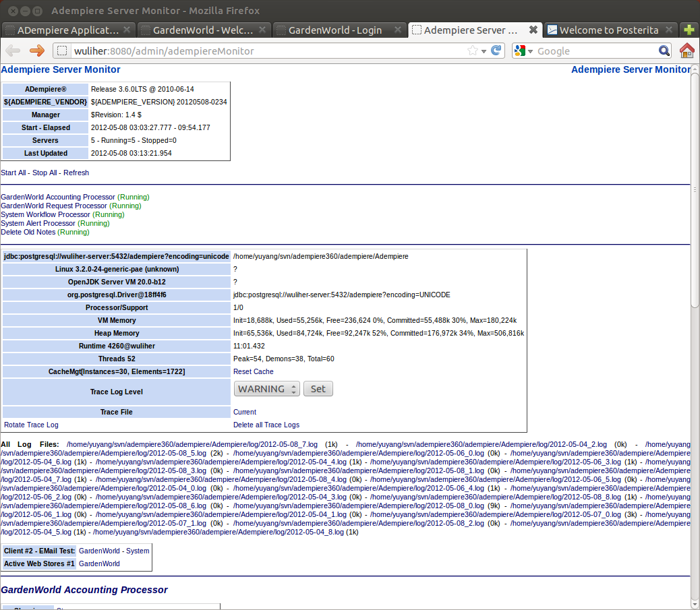This screenshot has width=700, height=610.
Task: Switch to GardenWorld - Welc... tab
Action: click(204, 30)
